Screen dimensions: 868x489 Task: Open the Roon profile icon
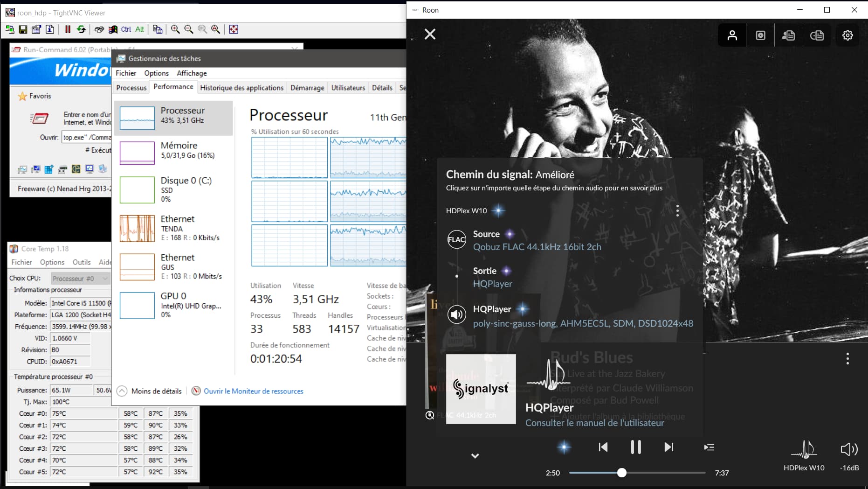(732, 35)
